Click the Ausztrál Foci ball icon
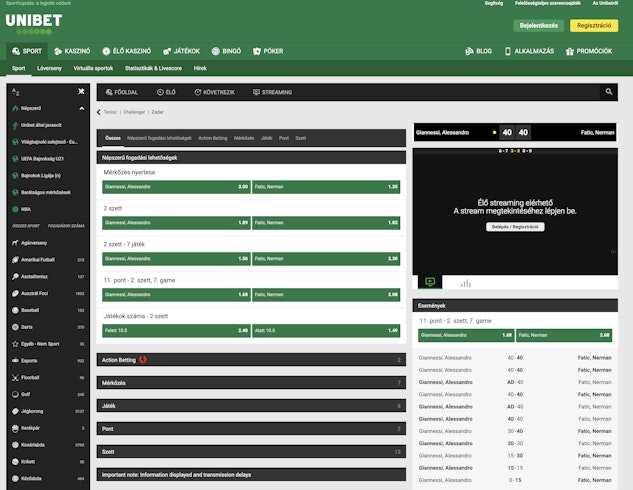 pos(15,293)
